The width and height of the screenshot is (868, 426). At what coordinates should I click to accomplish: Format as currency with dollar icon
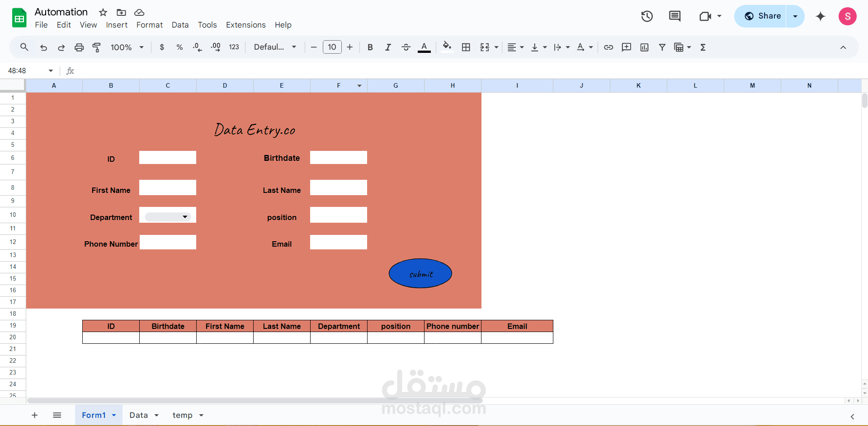(x=162, y=47)
